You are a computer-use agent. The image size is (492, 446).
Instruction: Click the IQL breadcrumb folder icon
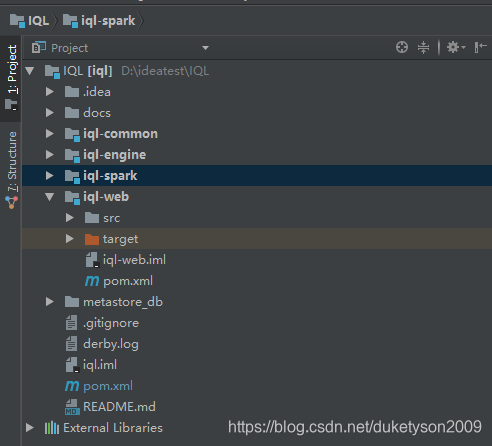[17, 21]
